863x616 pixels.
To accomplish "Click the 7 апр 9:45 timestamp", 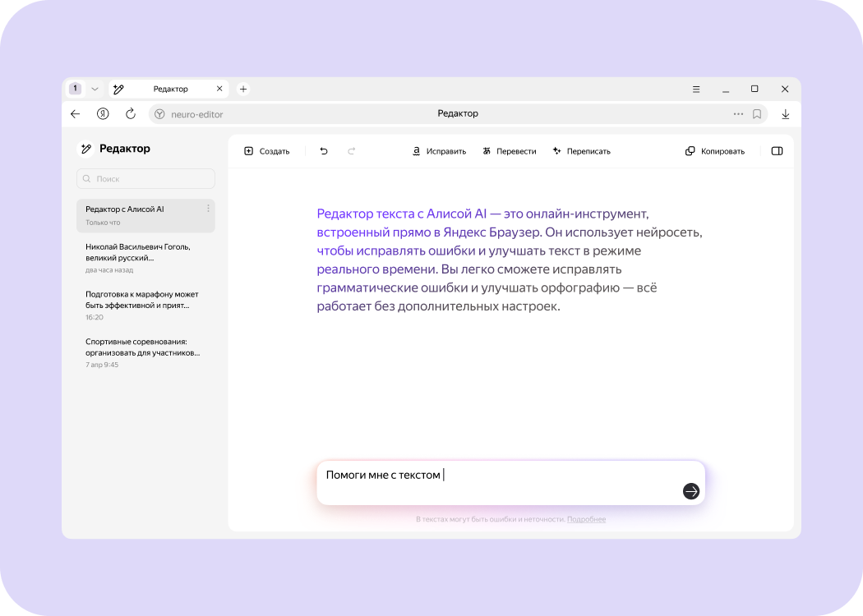I will coord(102,365).
